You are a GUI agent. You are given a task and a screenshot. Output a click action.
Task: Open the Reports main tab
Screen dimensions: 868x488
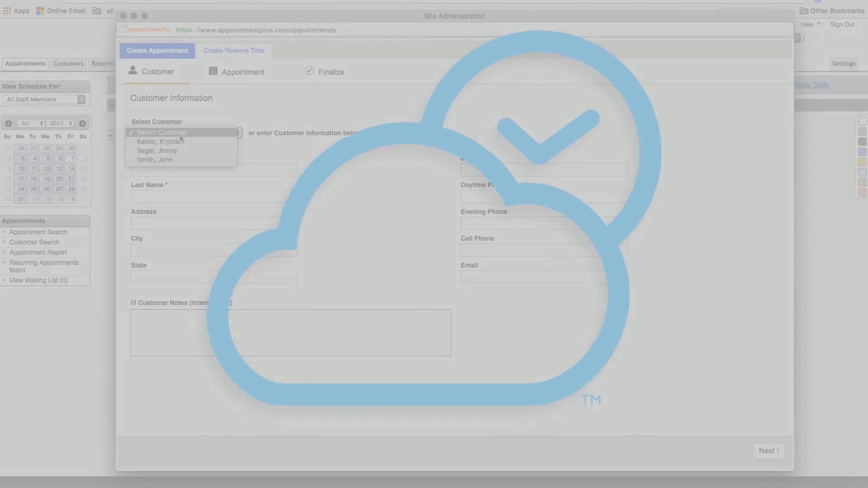[102, 64]
